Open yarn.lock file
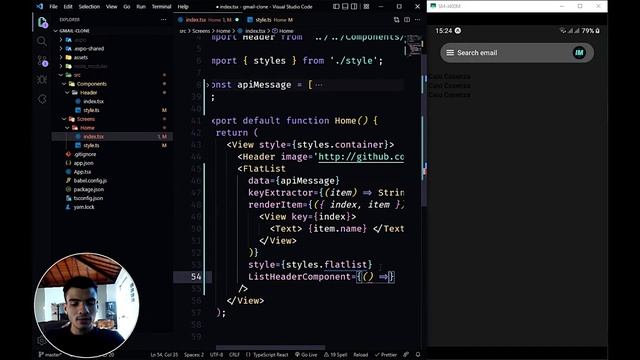 pyautogui.click(x=84, y=207)
